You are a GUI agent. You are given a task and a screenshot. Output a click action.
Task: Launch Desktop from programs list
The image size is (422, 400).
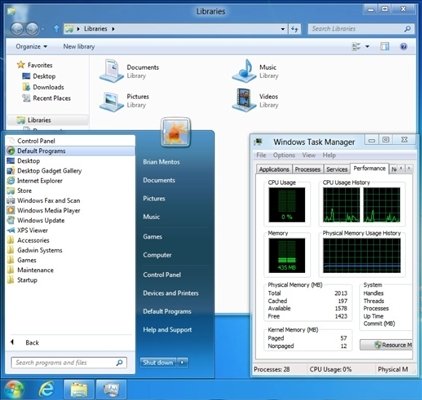point(70,161)
